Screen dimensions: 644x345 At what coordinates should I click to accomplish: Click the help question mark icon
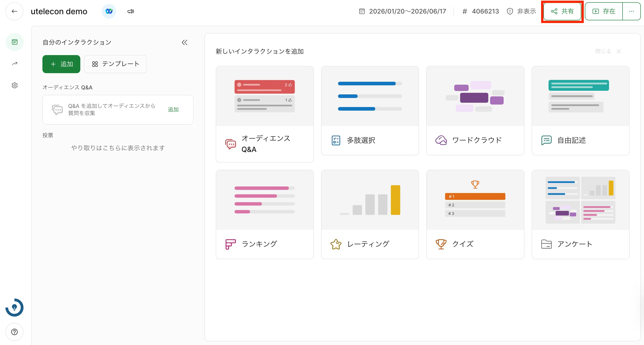[14, 332]
